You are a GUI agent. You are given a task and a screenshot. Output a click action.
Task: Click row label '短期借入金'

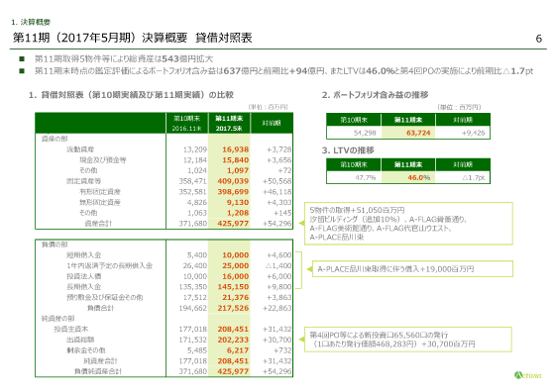[83, 255]
